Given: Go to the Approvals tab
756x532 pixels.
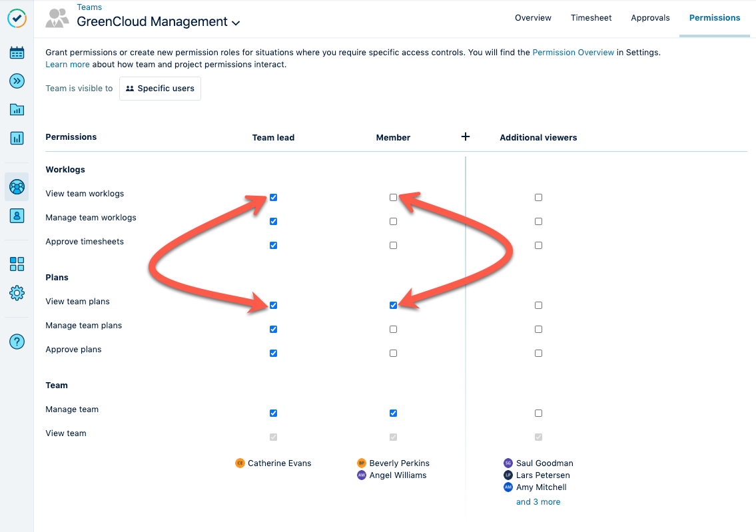Looking at the screenshot, I should pos(650,18).
